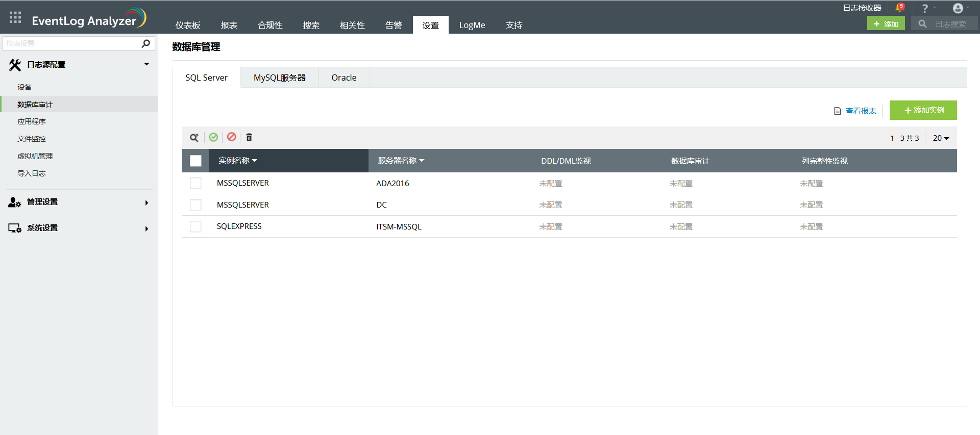Select the SQLEXPRESS row checkbox
980x435 pixels.
[x=195, y=226]
